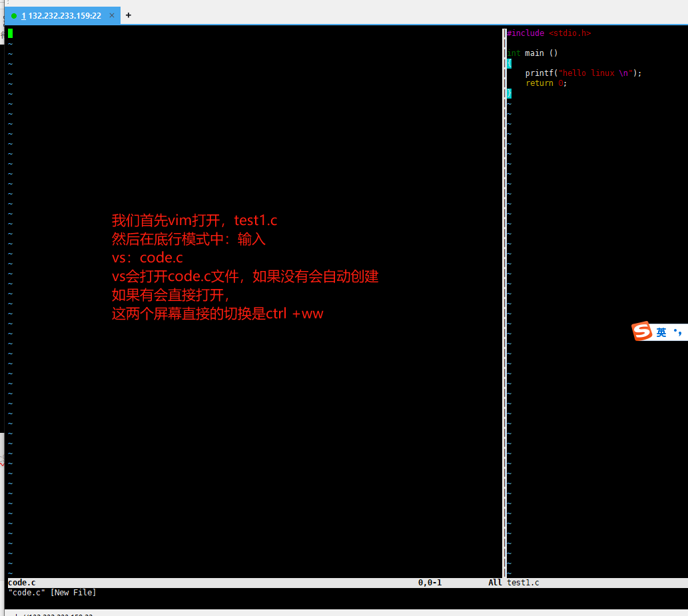Click the test1.c status line label
Image resolution: width=688 pixels, height=616 pixels.
click(523, 583)
